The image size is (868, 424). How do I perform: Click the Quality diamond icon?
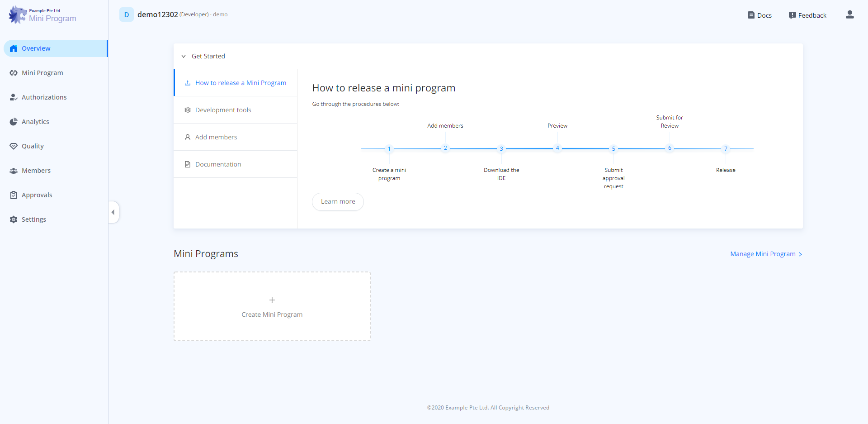[14, 146]
